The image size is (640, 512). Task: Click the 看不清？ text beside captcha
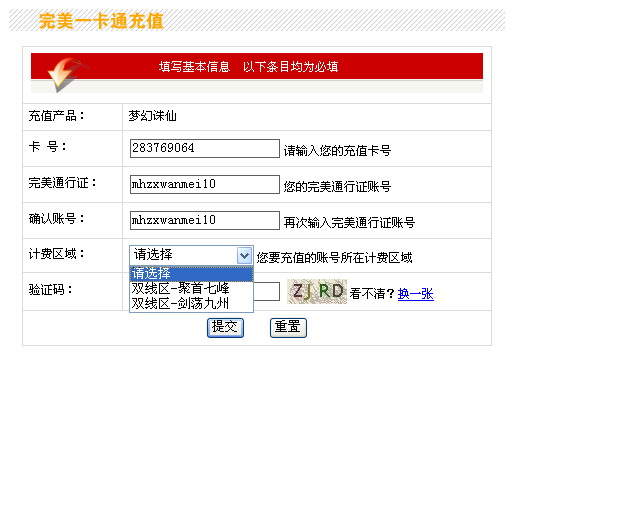pyautogui.click(x=372, y=294)
